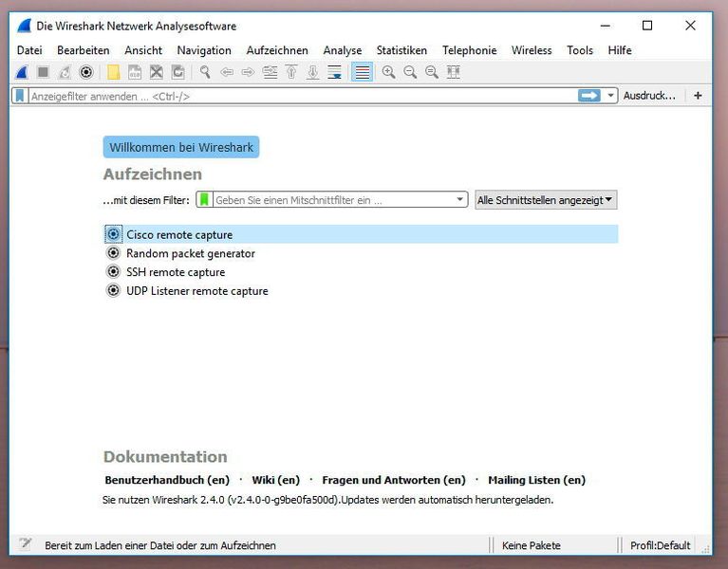Screen dimensions: 728x569
Task: Select Random packet generator interface
Action: pyautogui.click(x=361, y=253)
